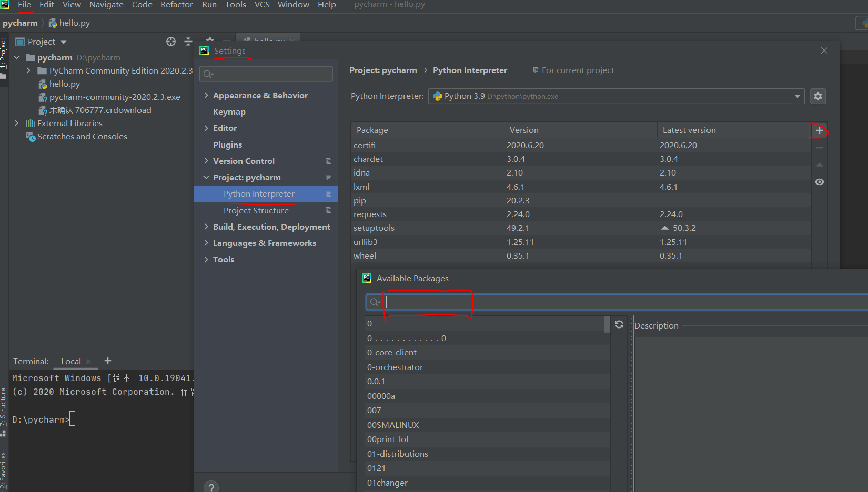Image resolution: width=868 pixels, height=492 pixels.
Task: Expand PyCharm Community Edition folder
Action: 29,70
